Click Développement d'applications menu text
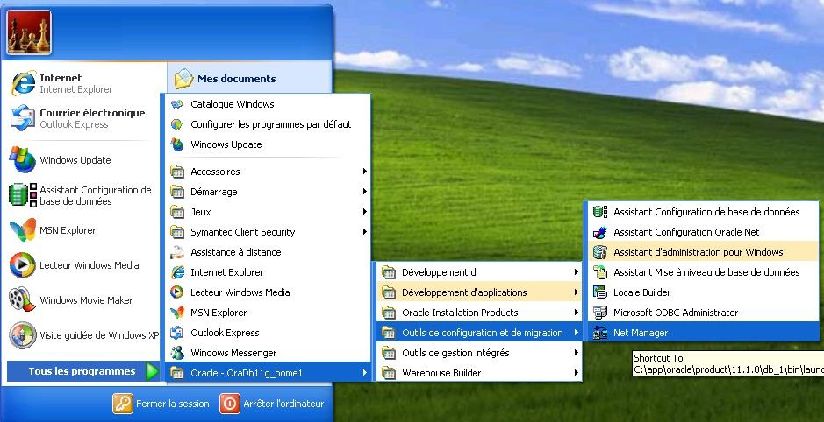Viewport: 824px width, 422px height. tap(465, 292)
